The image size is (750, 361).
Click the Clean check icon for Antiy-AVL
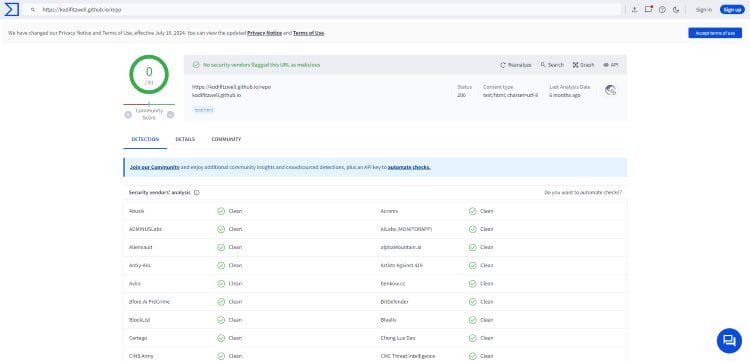[x=221, y=265]
